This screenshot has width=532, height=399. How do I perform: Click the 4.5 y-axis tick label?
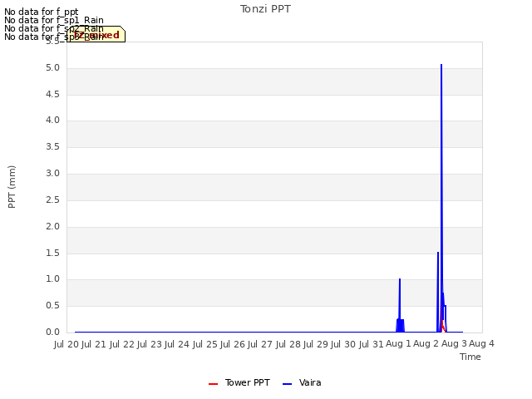(52, 94)
